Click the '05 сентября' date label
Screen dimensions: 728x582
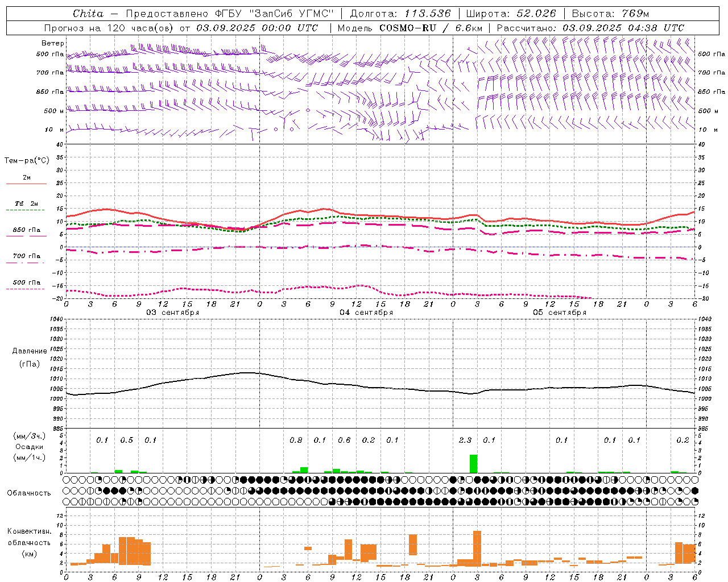pos(560,313)
